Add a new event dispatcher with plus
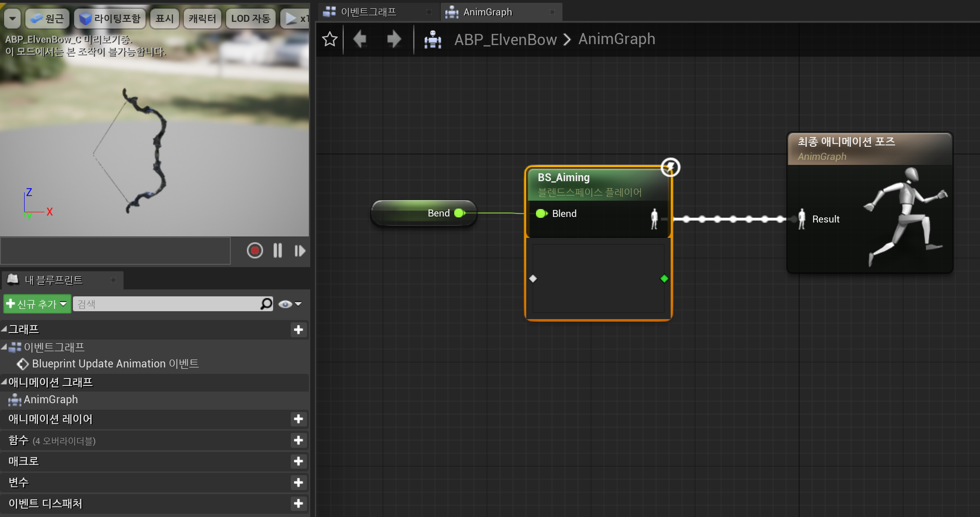This screenshot has width=980, height=517. tap(298, 504)
